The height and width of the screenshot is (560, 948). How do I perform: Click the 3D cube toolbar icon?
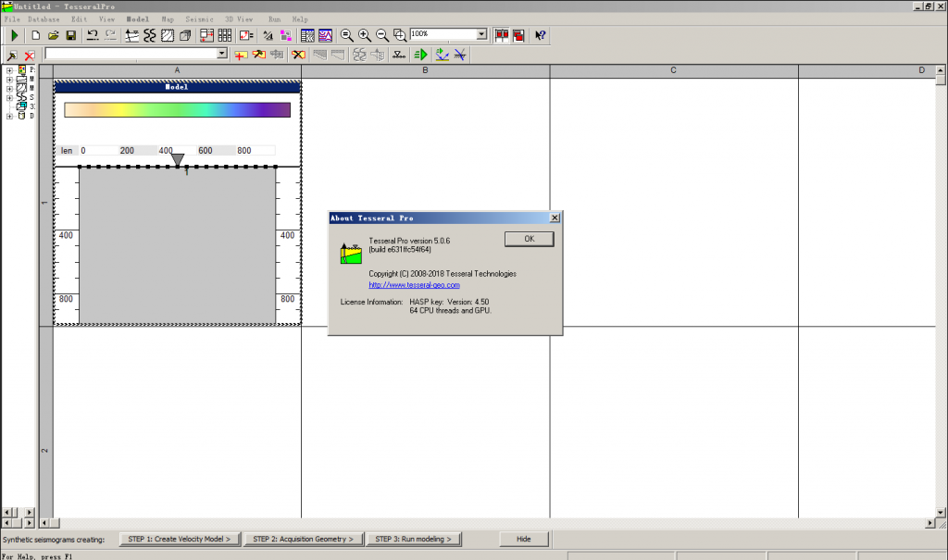[185, 36]
